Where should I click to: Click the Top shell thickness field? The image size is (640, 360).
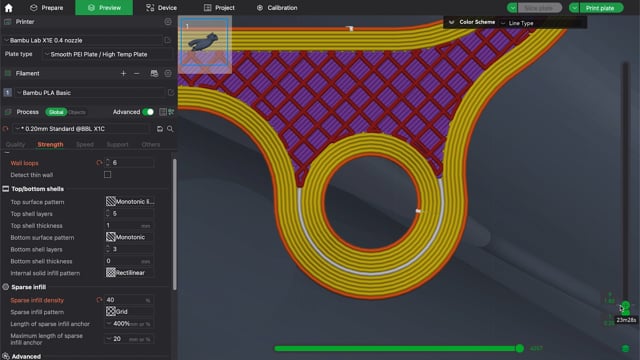(x=129, y=225)
